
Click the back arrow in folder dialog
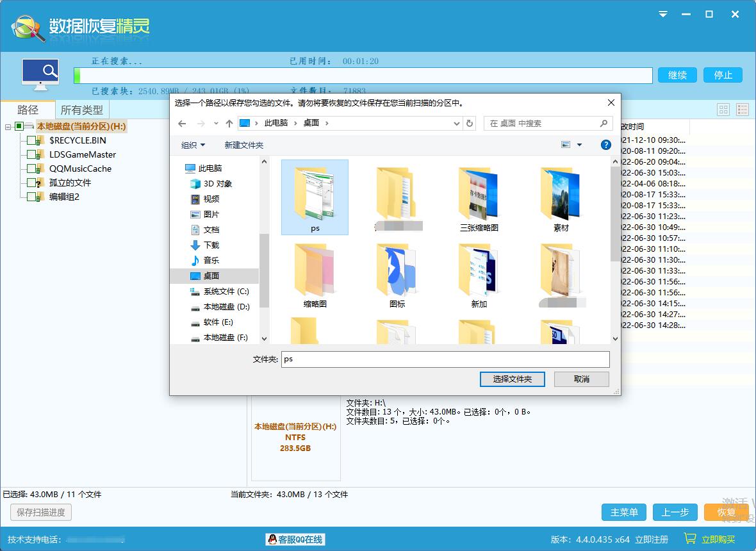pyautogui.click(x=182, y=124)
